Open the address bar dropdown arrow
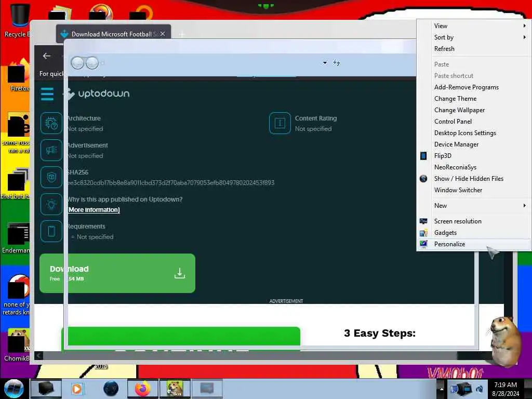Image resolution: width=532 pixels, height=399 pixels. point(325,63)
